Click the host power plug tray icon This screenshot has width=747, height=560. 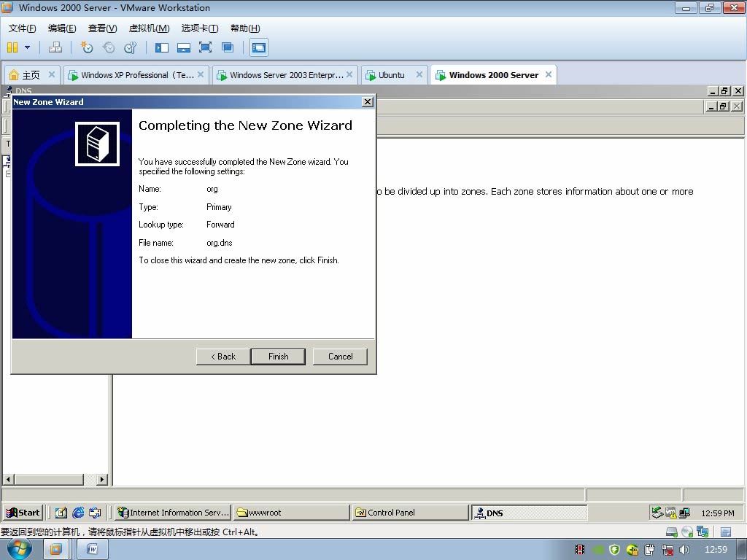649,550
